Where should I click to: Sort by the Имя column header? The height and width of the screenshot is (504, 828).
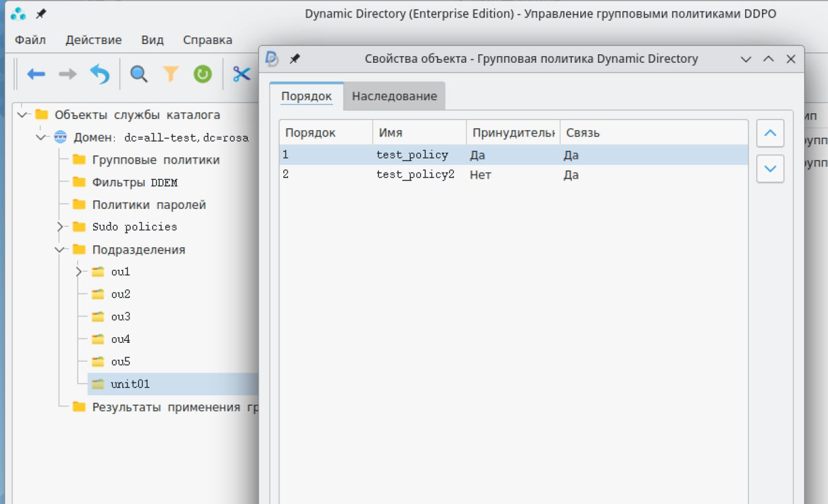click(419, 133)
